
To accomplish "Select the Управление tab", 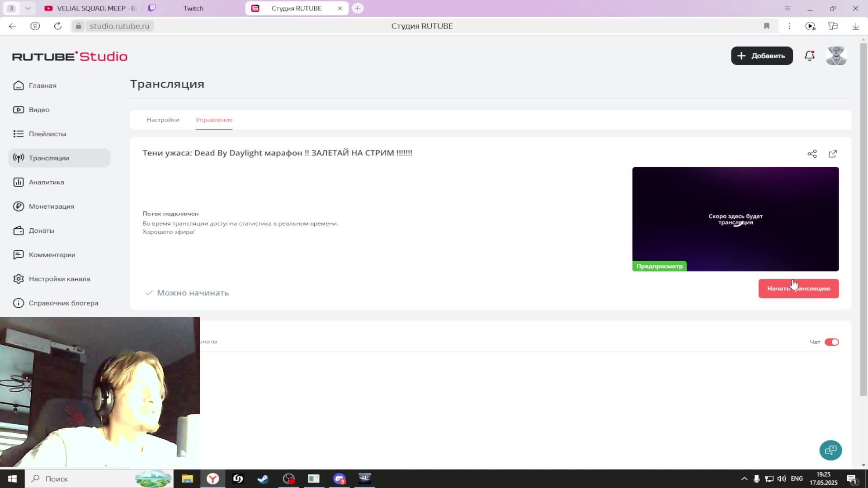I will tap(214, 120).
